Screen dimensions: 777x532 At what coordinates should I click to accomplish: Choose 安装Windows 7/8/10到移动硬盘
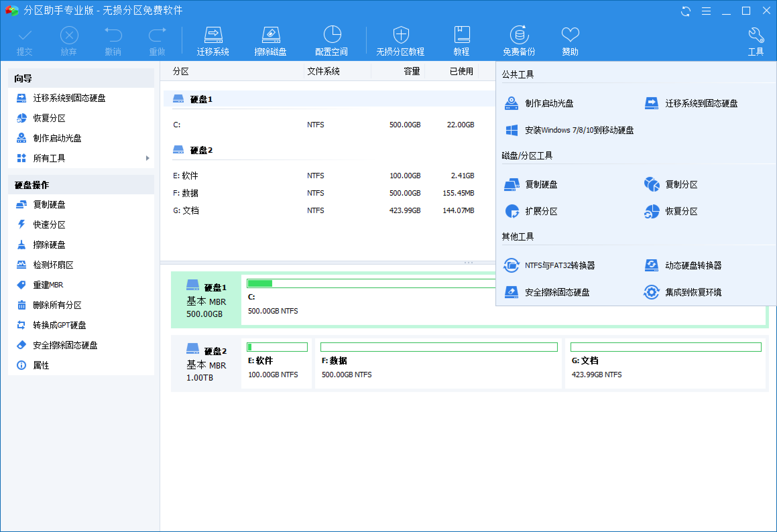point(569,130)
